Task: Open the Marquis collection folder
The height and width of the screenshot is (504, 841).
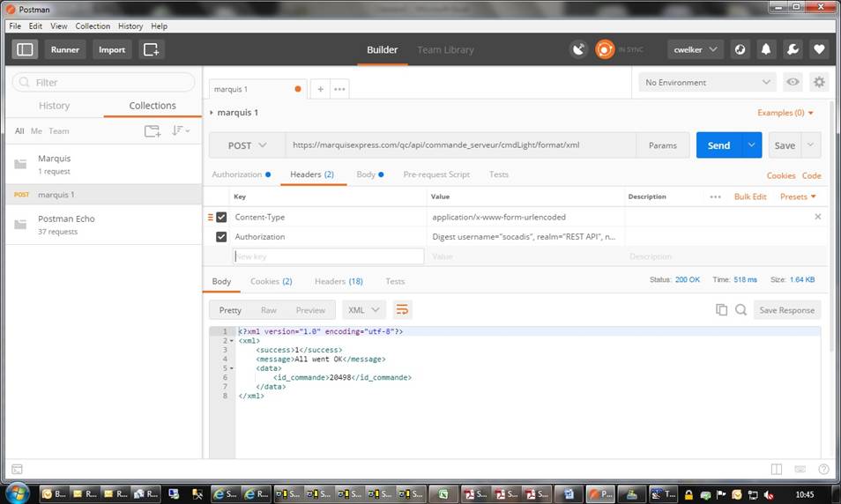Action: point(103,164)
